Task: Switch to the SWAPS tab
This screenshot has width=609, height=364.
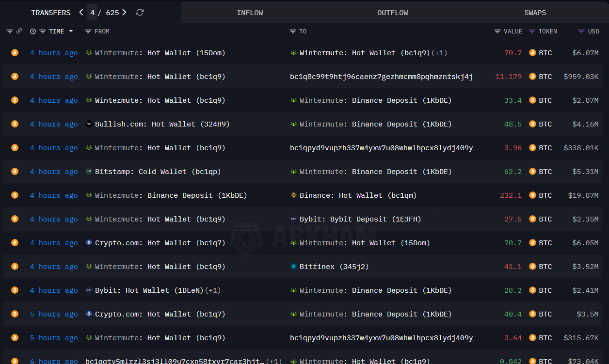Action: (x=535, y=13)
